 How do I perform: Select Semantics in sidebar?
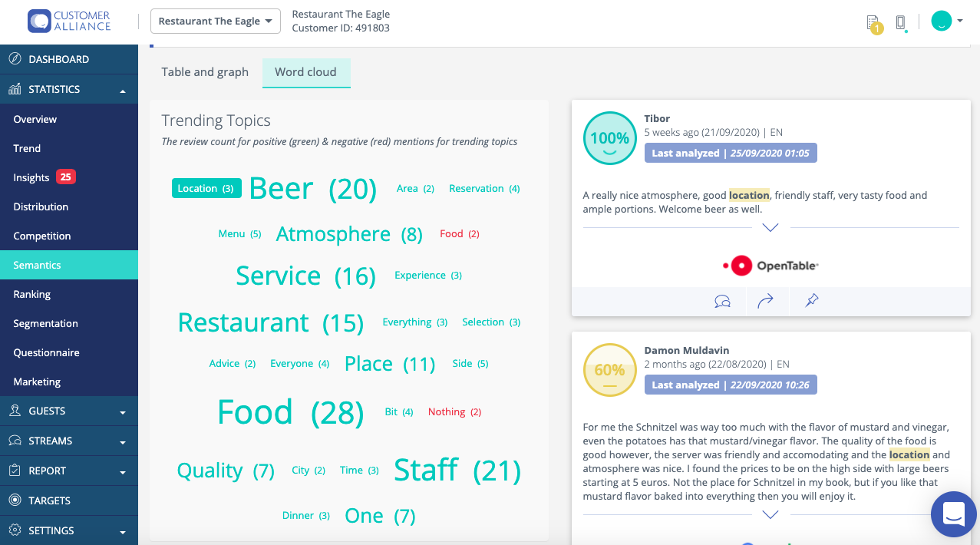click(x=69, y=265)
